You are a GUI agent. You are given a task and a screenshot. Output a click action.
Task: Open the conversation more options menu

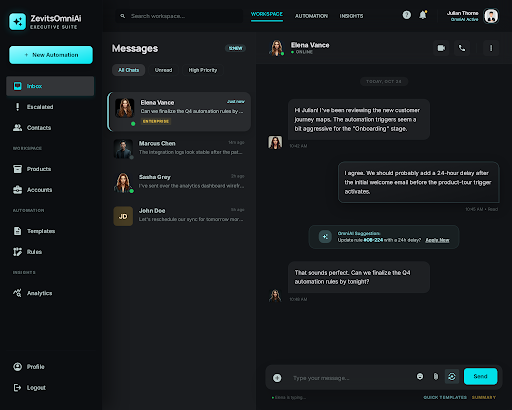tap(491, 48)
